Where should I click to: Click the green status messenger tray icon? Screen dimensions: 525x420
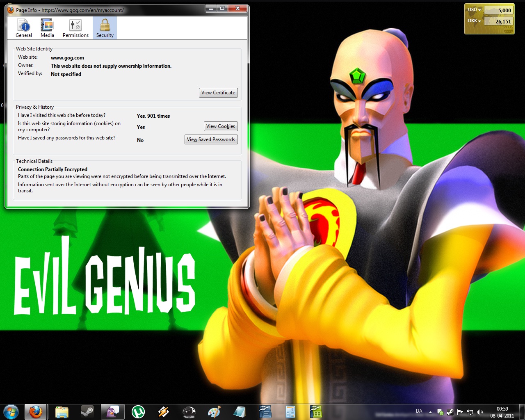click(x=440, y=412)
